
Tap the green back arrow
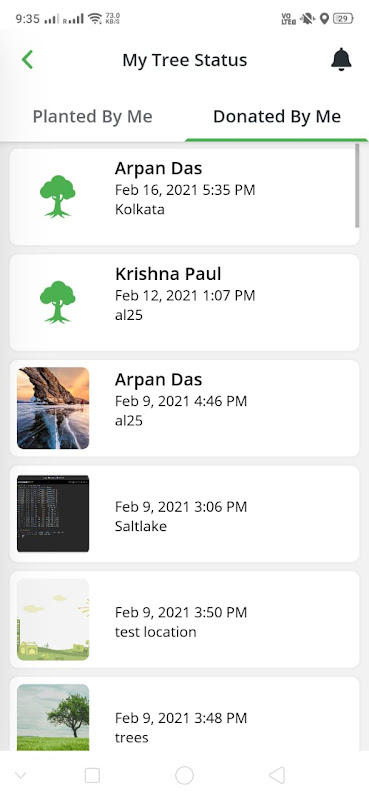(27, 60)
